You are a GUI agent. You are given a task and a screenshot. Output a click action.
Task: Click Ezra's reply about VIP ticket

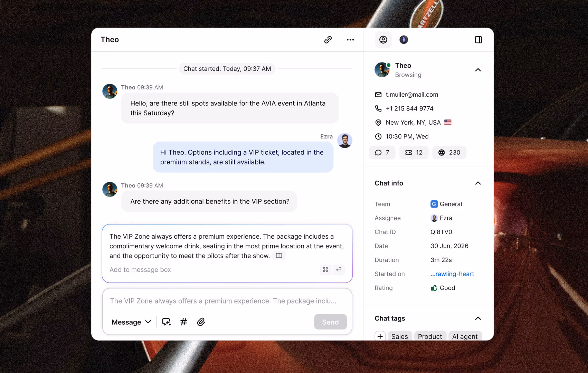pos(243,157)
